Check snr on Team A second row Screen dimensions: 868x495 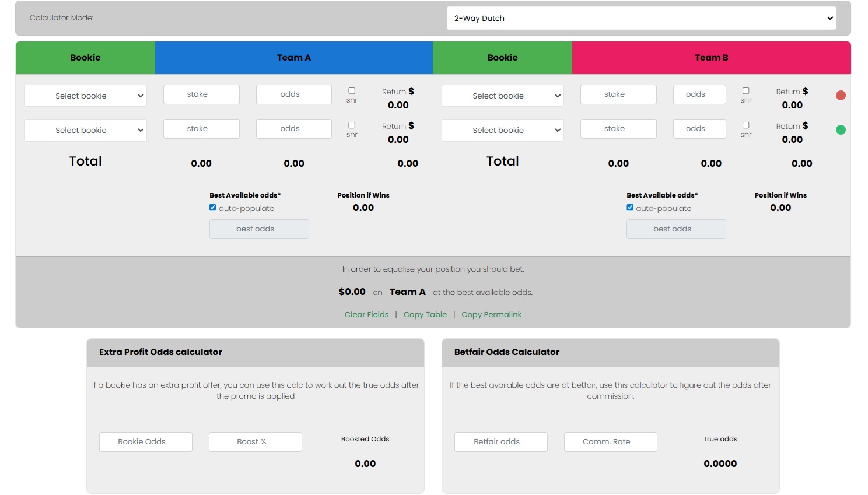point(352,125)
